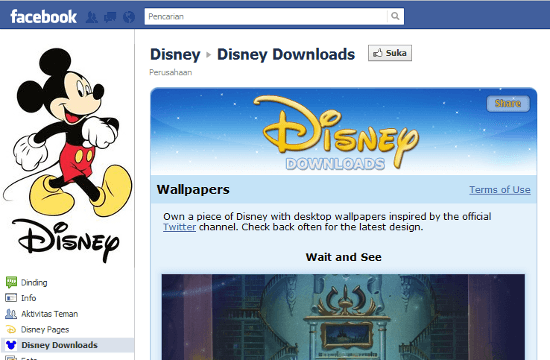Open friend requests icon in header
Screen dimensions: 550x360
tap(92, 17)
